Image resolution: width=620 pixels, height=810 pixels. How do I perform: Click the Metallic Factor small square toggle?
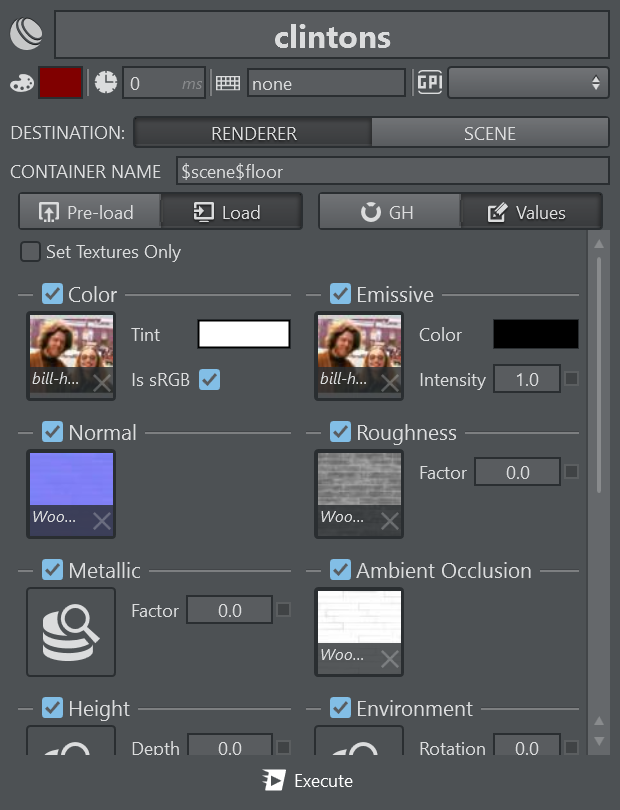tap(284, 610)
